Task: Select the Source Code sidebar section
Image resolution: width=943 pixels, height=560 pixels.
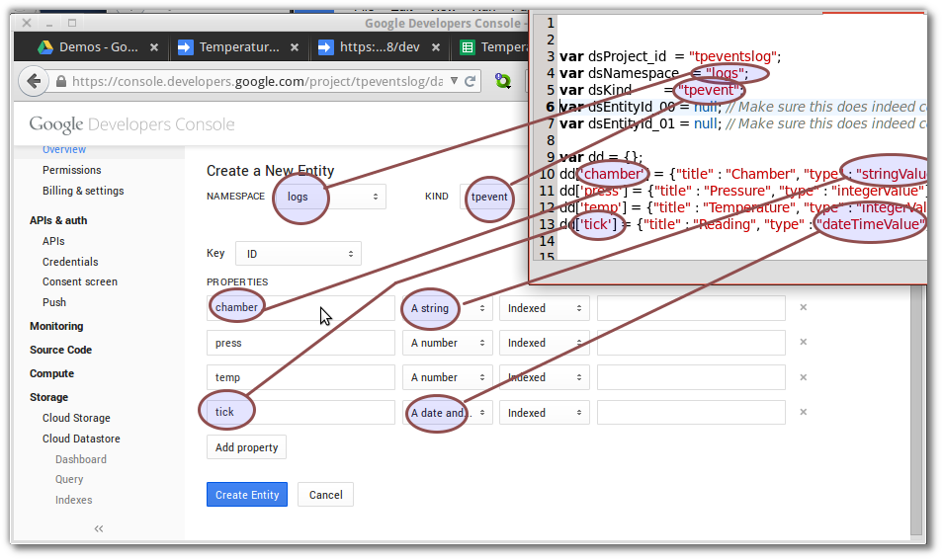Action: click(60, 350)
